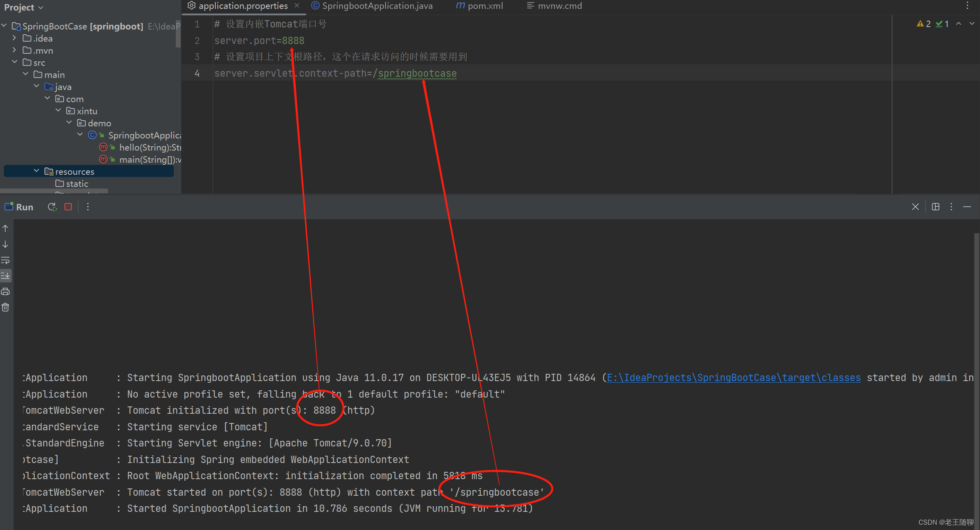Open more actions menu beside stop button
This screenshot has height=530, width=980.
point(88,207)
